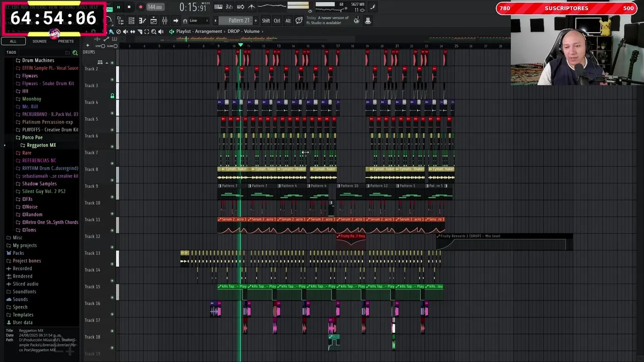Viewport: 644px width, 362px height.
Task: Click the right-arrow toolbar icon
Action: point(176,21)
